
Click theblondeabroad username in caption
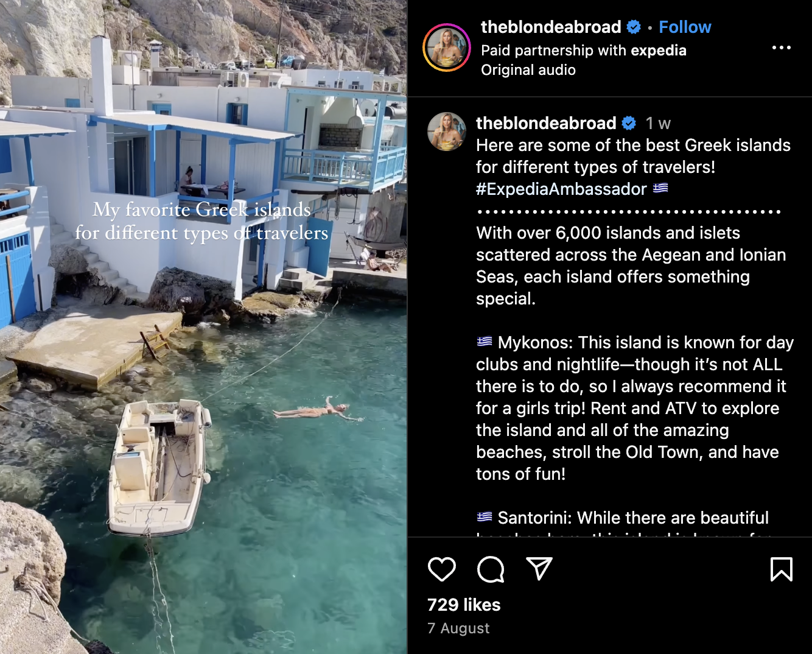(x=546, y=123)
